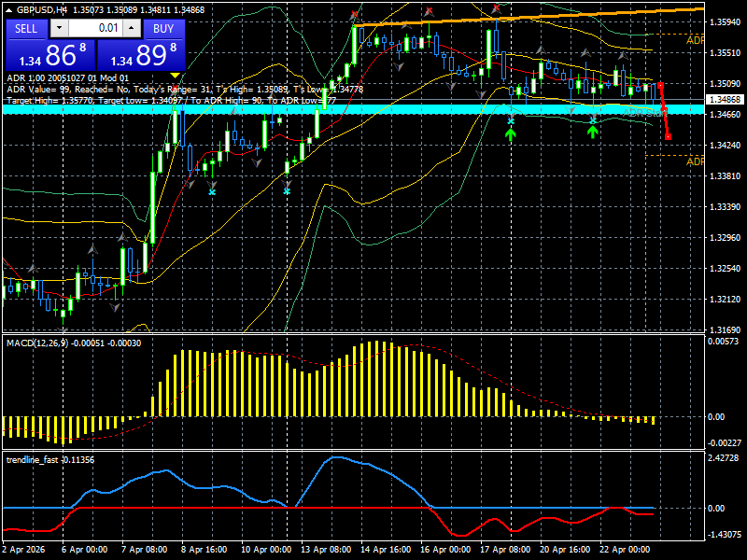Click the buy price tile showing 1.34 89
Screen dimensions: 747x560
tap(141, 55)
